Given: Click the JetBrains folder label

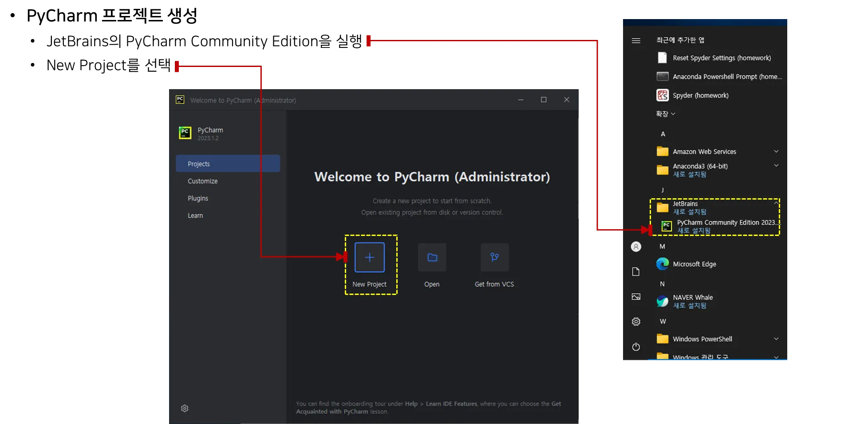Looking at the screenshot, I should point(685,204).
